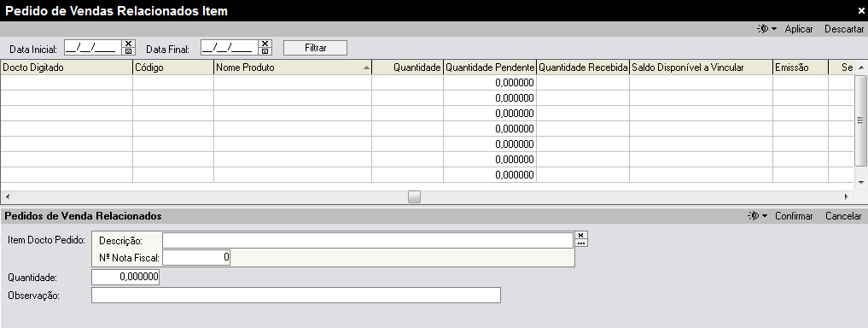Click the Filtrar button

click(316, 48)
